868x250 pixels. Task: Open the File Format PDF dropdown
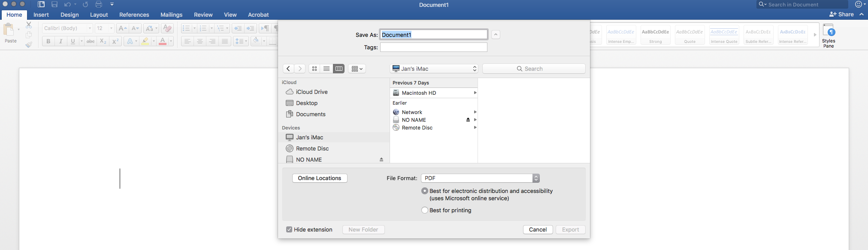point(480,178)
